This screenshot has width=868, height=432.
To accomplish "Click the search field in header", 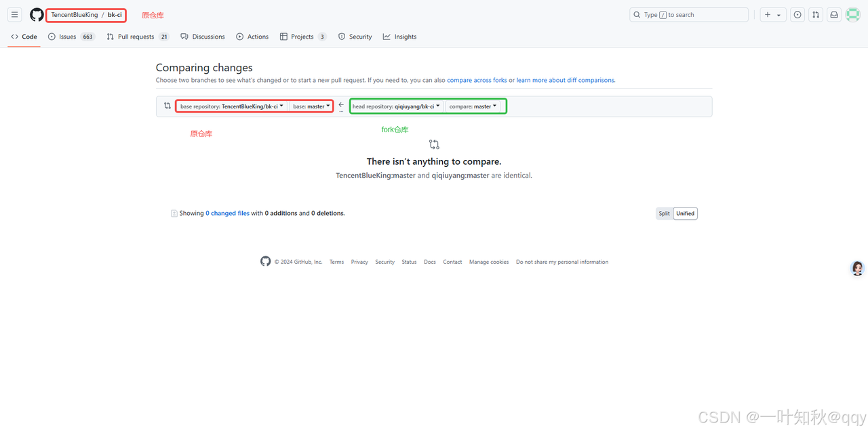I will [x=688, y=14].
